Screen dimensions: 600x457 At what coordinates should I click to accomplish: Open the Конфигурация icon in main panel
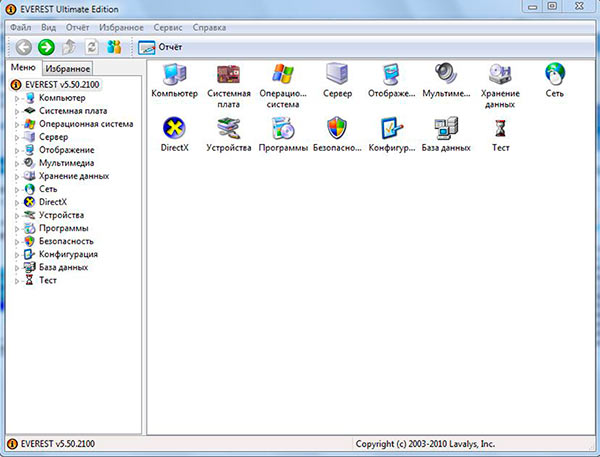(x=391, y=128)
